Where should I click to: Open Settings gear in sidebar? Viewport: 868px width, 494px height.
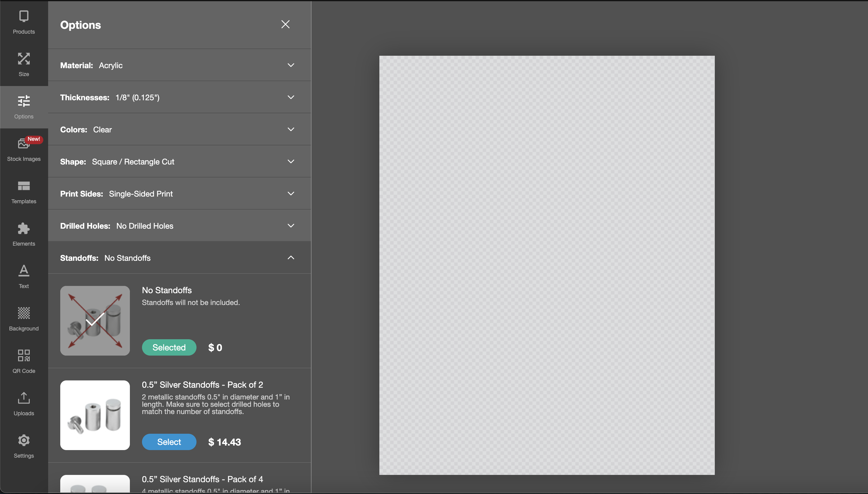pos(24,446)
